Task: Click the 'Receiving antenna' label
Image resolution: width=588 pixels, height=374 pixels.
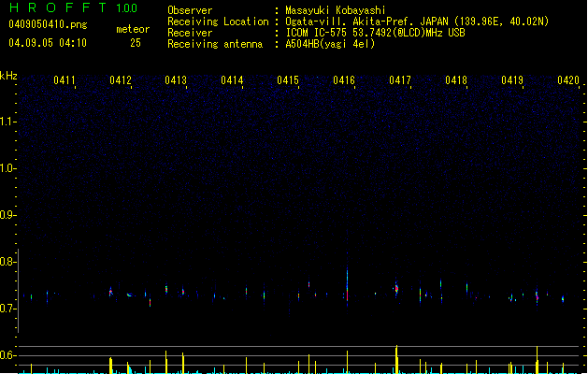Action: tap(215, 44)
